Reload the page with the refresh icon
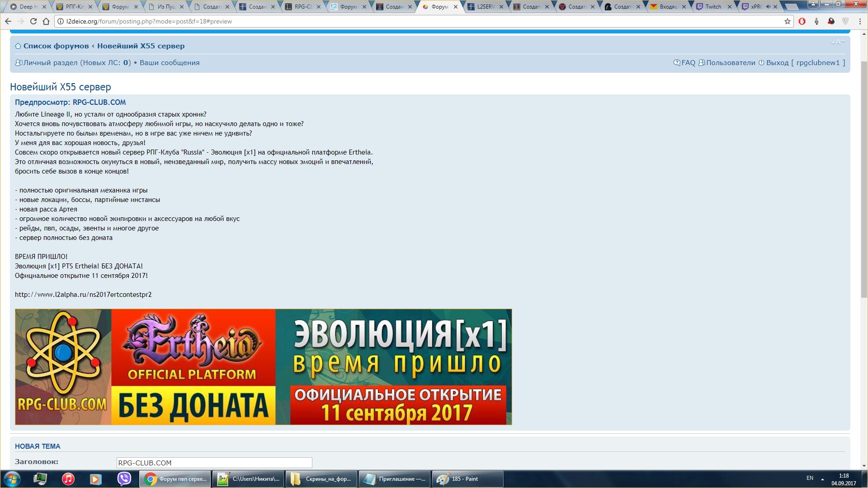The height and width of the screenshot is (488, 868). [x=33, y=21]
